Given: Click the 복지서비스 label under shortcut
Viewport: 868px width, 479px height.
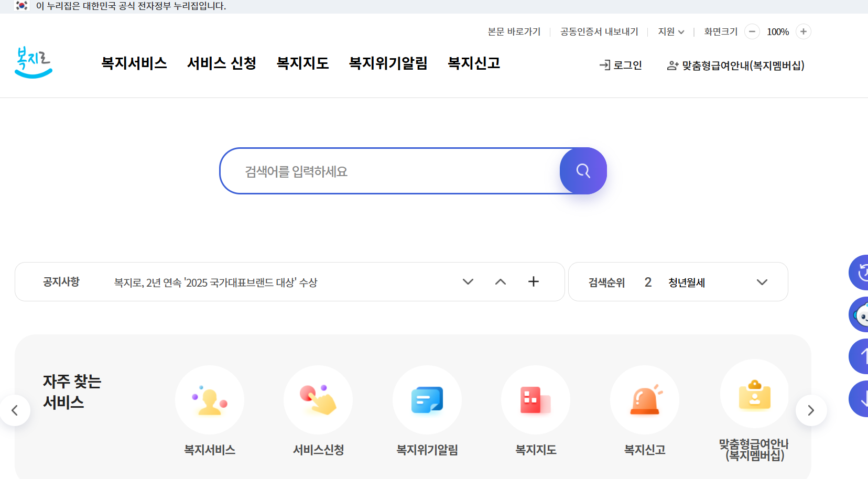Looking at the screenshot, I should 210,450.
